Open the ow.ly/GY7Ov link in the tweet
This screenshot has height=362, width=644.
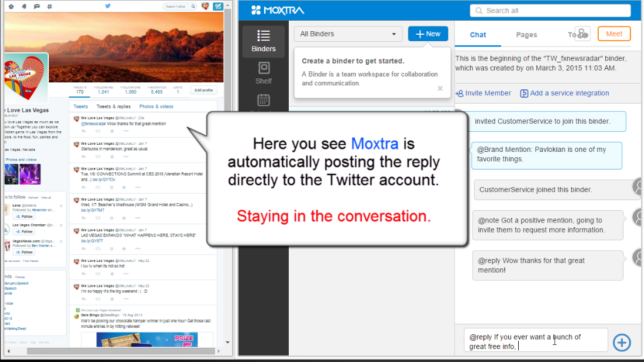[x=104, y=180]
